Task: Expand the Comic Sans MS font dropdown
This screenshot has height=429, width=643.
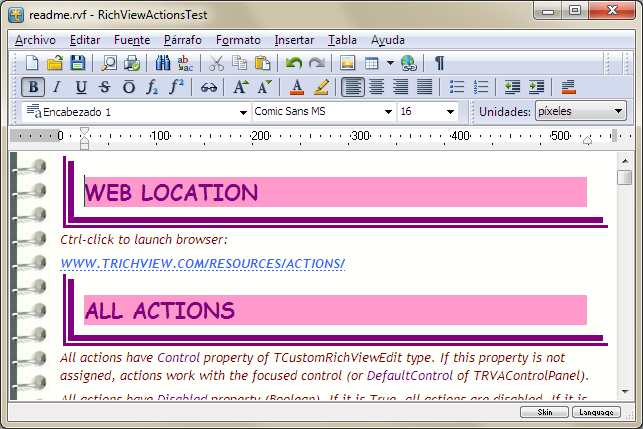Action: coord(388,112)
